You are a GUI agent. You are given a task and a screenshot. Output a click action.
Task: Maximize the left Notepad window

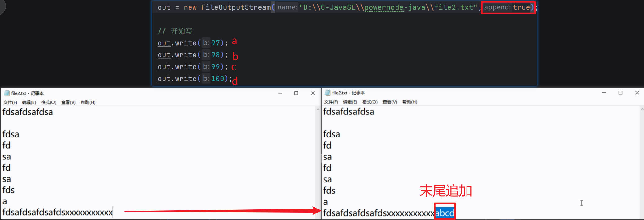point(296,93)
